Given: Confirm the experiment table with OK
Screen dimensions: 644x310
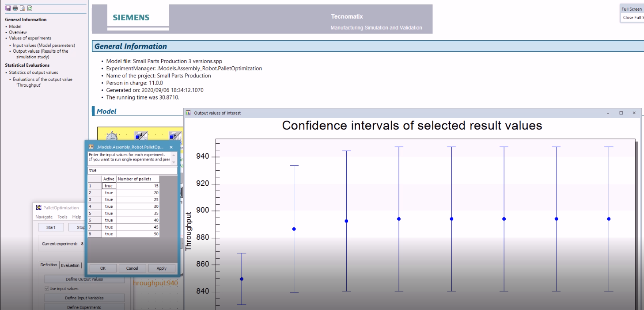Looking at the screenshot, I should pos(103,268).
